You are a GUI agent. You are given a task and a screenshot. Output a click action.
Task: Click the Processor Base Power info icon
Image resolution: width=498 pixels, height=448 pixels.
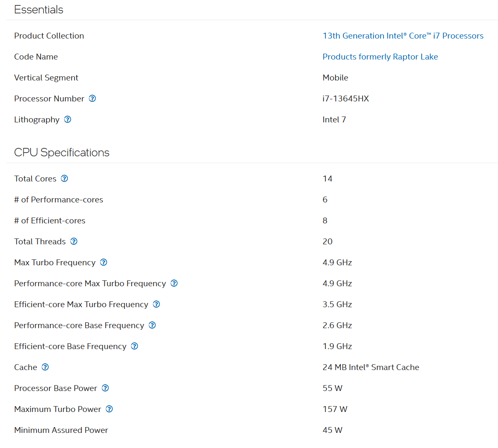tap(105, 388)
